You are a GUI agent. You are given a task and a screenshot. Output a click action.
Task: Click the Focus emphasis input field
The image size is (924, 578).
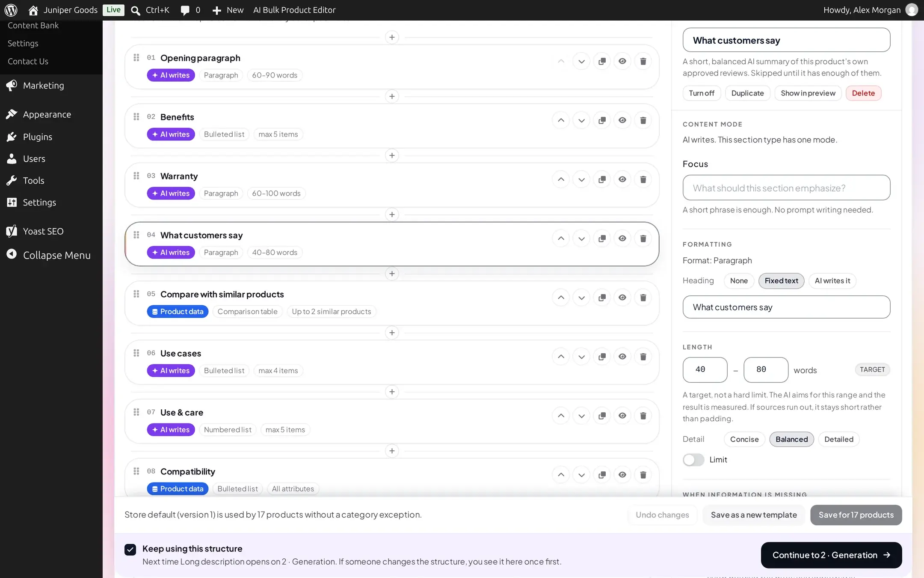coord(786,188)
